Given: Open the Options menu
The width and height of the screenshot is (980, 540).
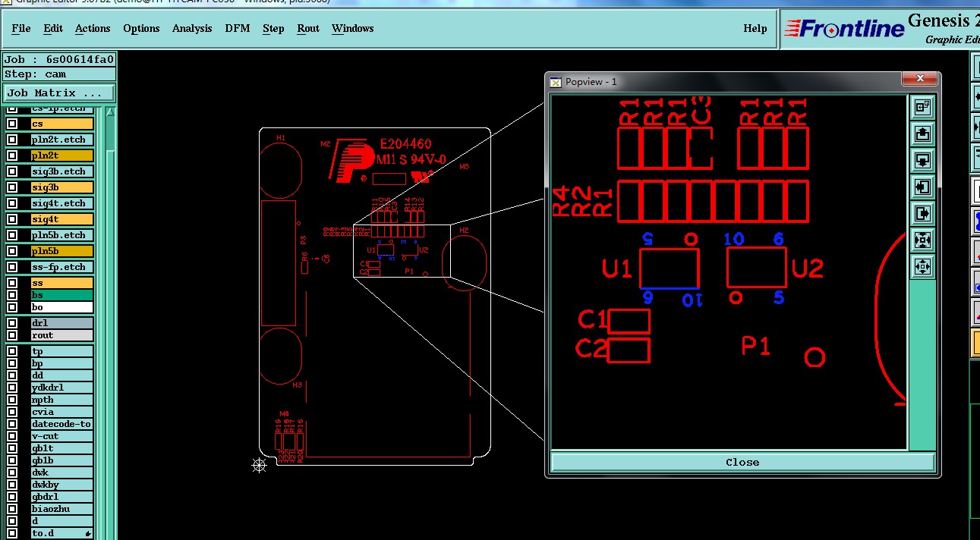Looking at the screenshot, I should click(x=141, y=28).
